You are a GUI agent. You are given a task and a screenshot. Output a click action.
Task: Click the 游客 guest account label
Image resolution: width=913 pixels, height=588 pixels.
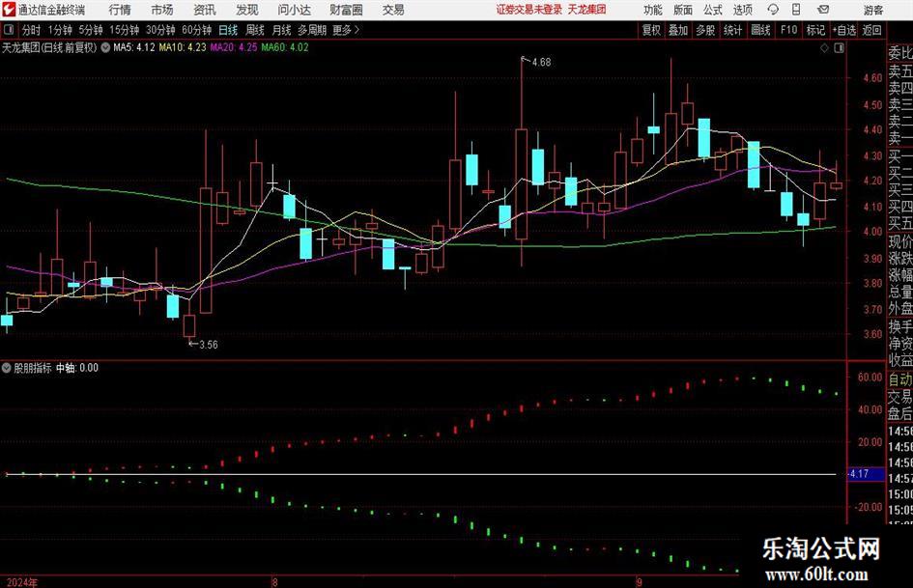[x=873, y=10]
